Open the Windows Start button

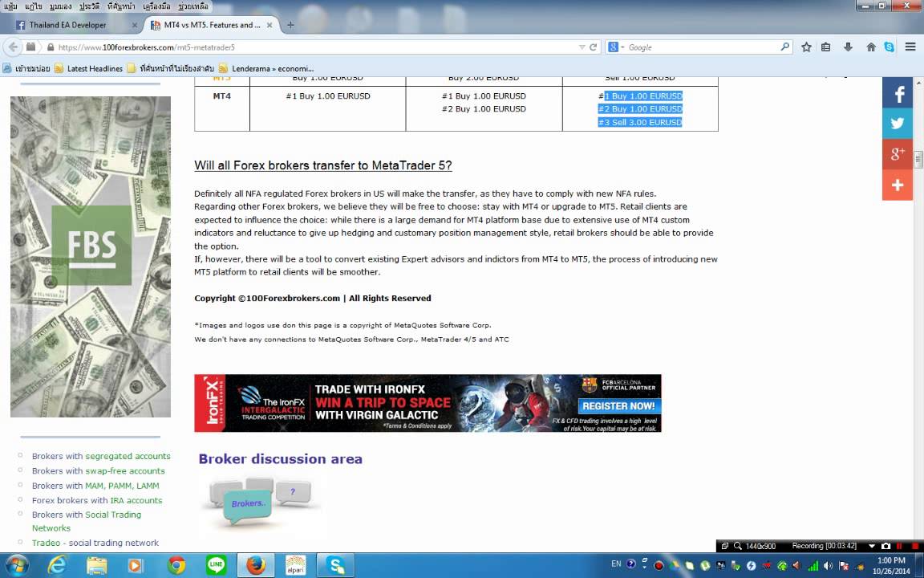(17, 566)
